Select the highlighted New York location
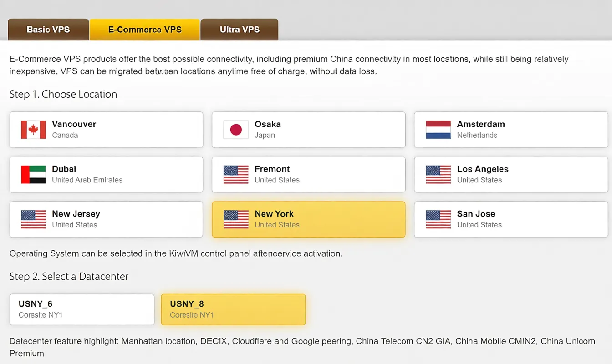The image size is (612, 364). [309, 219]
